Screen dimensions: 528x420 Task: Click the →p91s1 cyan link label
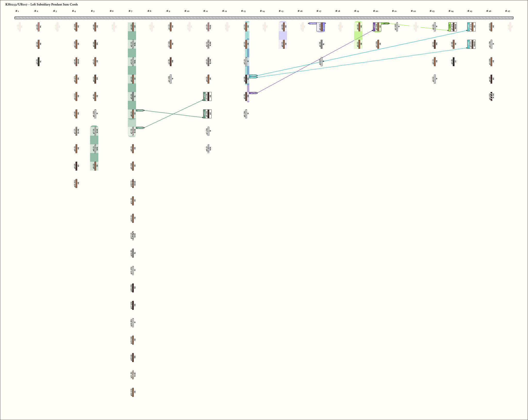(253, 77)
